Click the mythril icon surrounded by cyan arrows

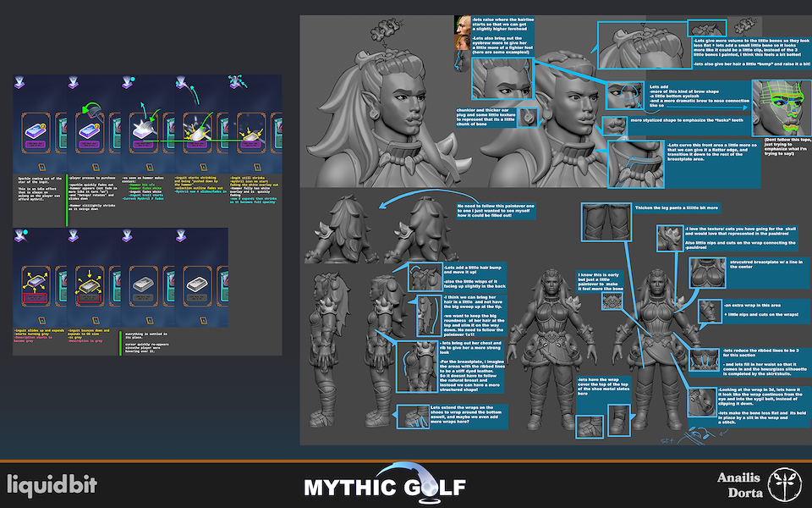(236, 81)
